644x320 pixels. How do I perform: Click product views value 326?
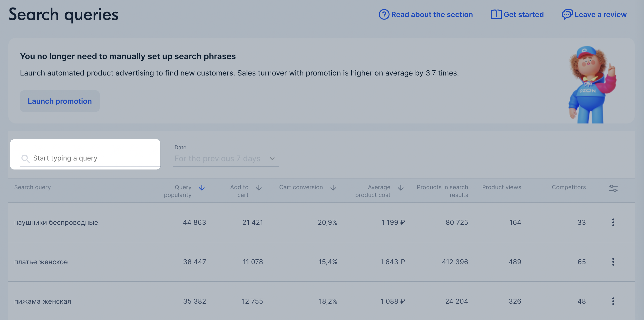click(x=515, y=301)
